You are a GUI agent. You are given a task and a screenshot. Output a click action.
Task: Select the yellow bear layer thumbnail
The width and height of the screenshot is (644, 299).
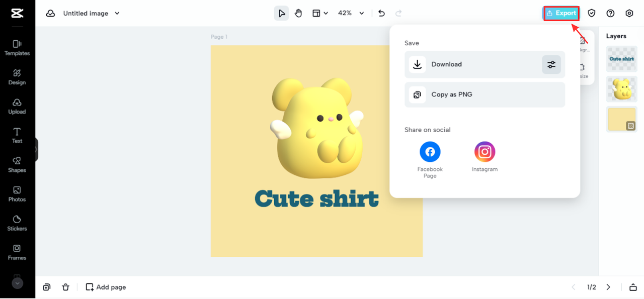pyautogui.click(x=622, y=89)
